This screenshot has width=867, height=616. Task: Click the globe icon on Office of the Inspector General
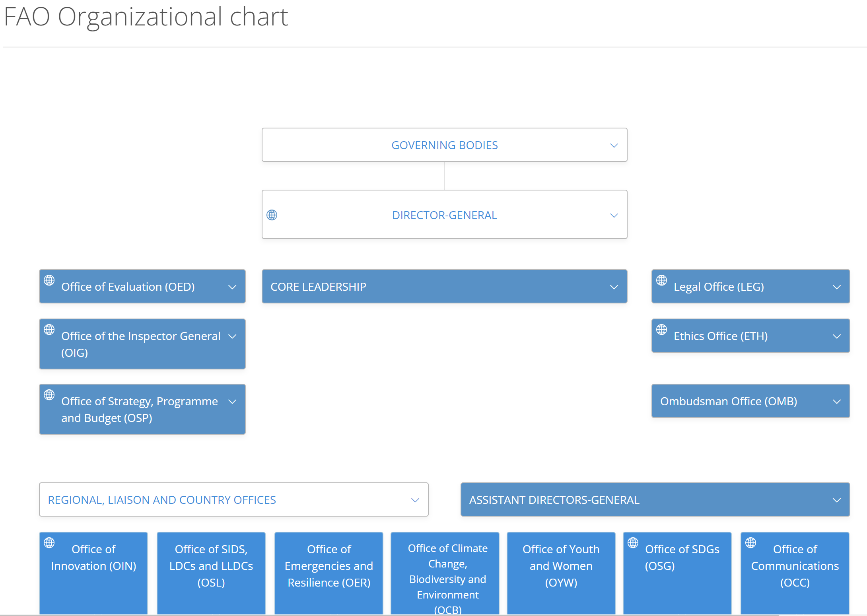[49, 330]
